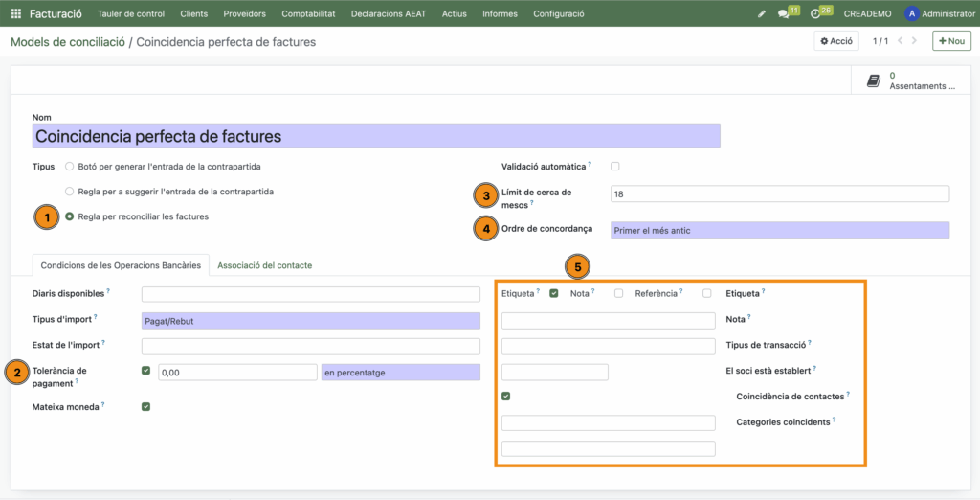Click the Administrator avatar icon
980x500 pixels.
tap(911, 14)
